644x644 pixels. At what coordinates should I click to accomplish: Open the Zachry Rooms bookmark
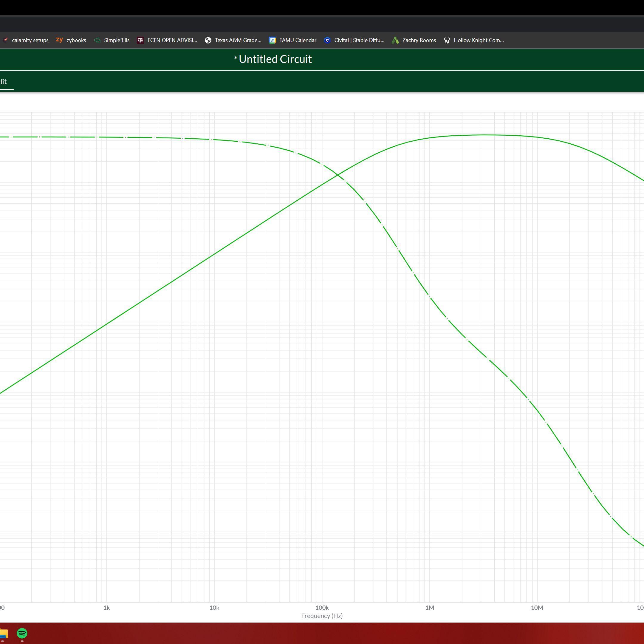(414, 40)
